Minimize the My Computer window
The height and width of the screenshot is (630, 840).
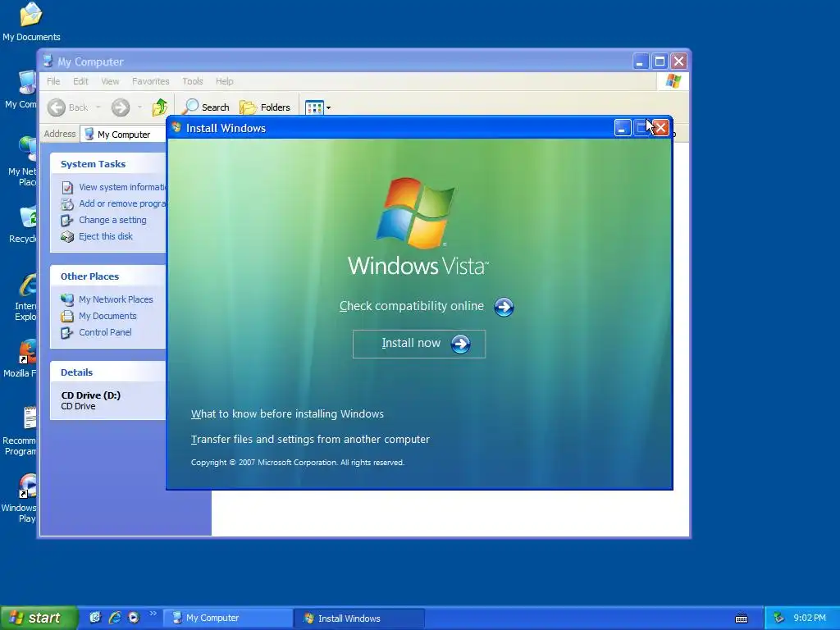640,62
